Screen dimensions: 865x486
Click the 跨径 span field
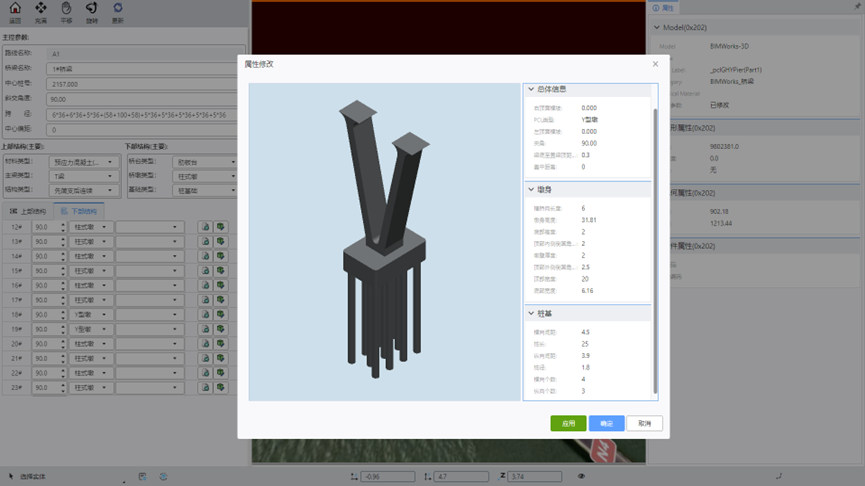click(146, 115)
